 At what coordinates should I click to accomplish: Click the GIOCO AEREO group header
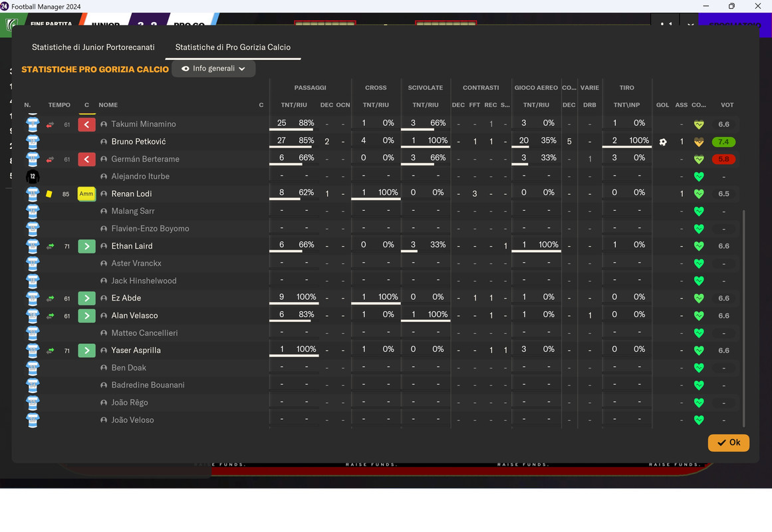pos(536,88)
